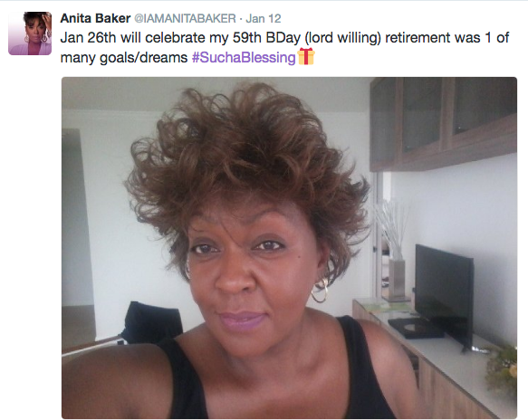Open the #SuchaBlessing hashtag

pyautogui.click(x=244, y=57)
